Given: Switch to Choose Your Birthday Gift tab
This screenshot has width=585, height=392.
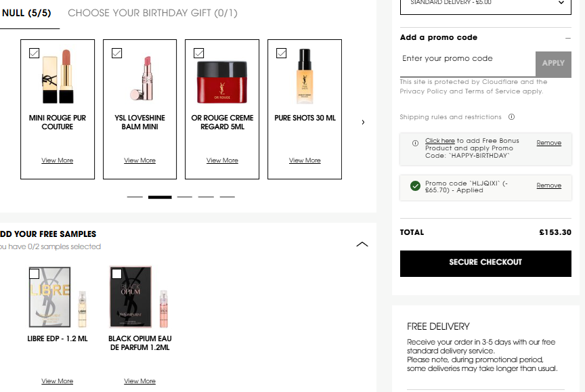Looking at the screenshot, I should point(152,13).
